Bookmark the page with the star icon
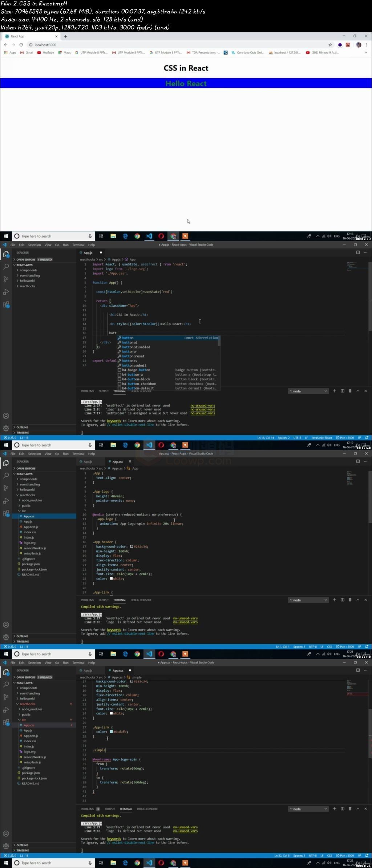The image size is (372, 868). click(330, 45)
